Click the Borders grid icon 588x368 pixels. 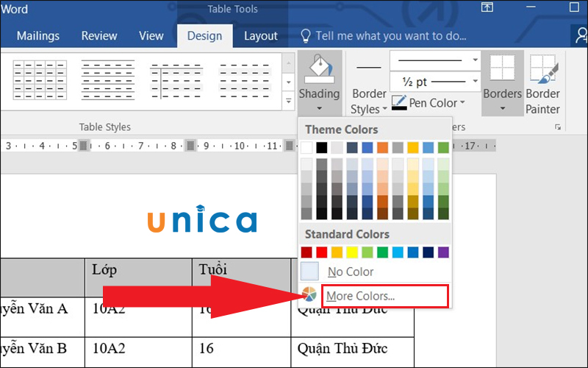502,68
